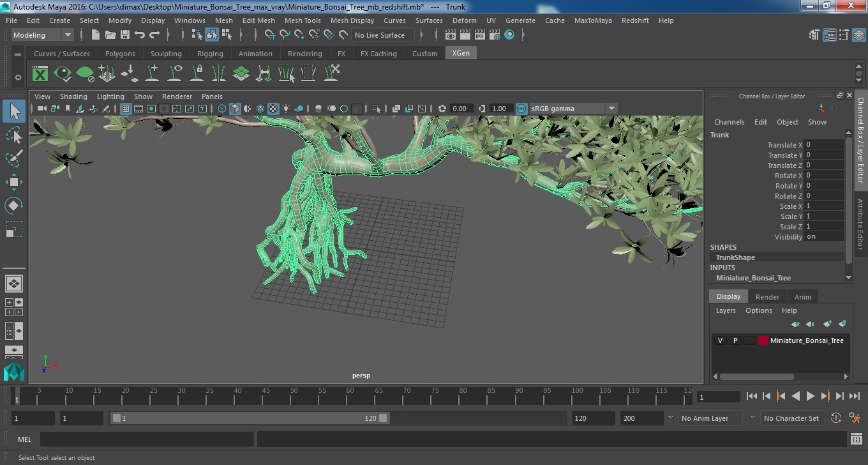Select TrunkShape under SHAPES
The width and height of the screenshot is (868, 465).
pos(735,257)
